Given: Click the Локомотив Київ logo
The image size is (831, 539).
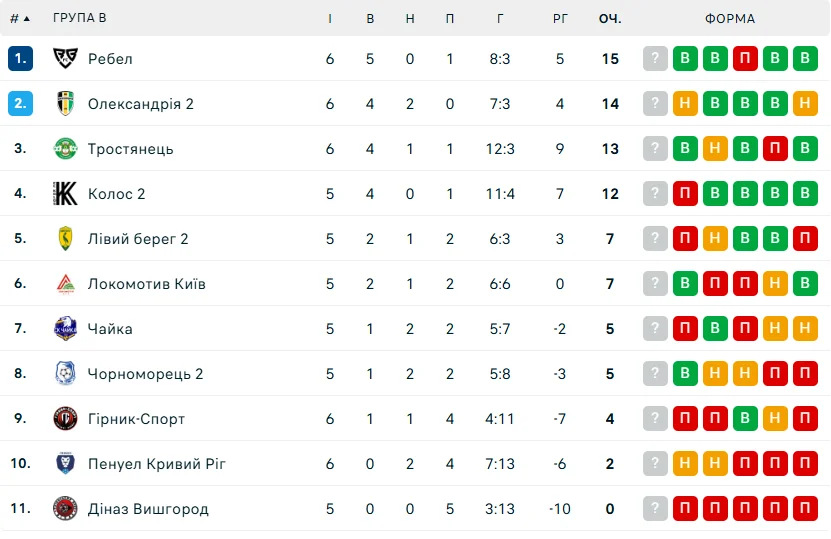Looking at the screenshot, I should [x=65, y=283].
